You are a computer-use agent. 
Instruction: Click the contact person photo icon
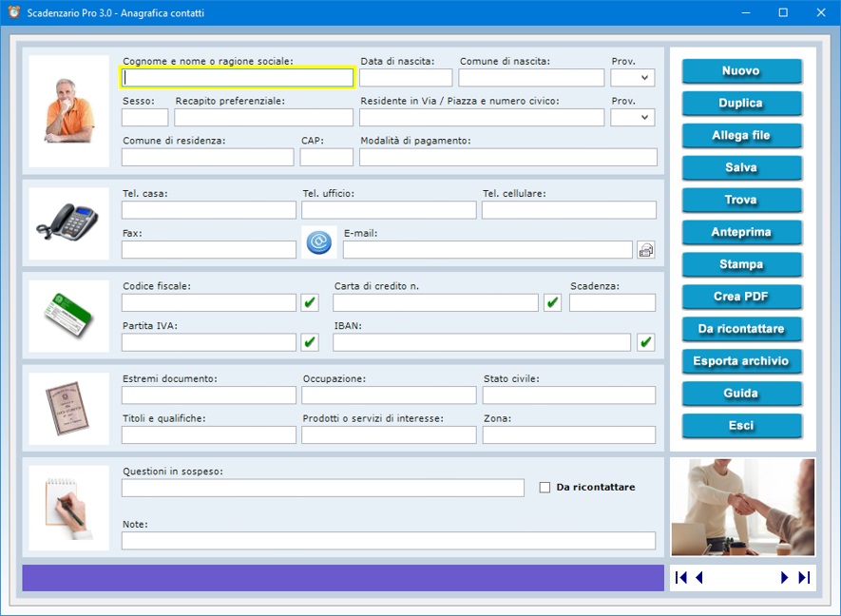tap(68, 111)
